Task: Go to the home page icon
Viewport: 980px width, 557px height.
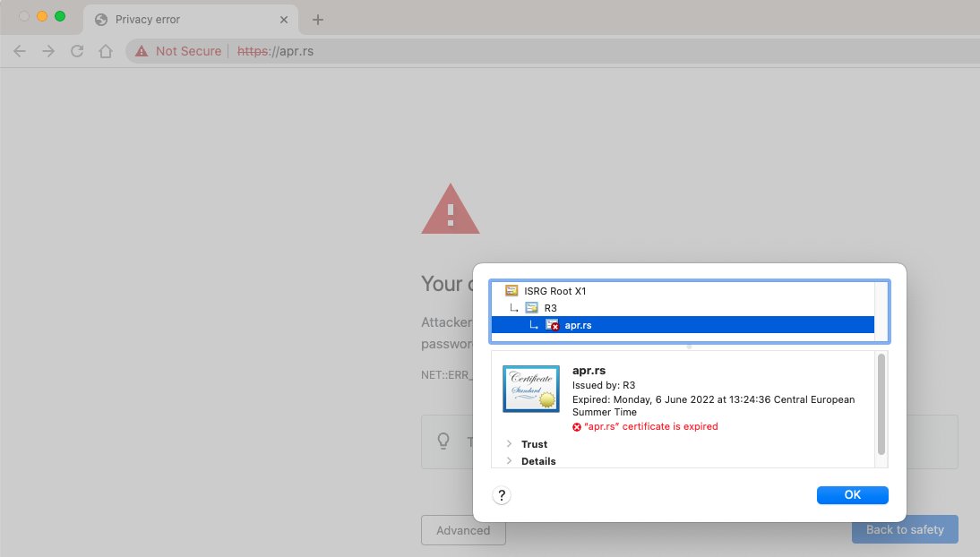Action: [x=106, y=51]
